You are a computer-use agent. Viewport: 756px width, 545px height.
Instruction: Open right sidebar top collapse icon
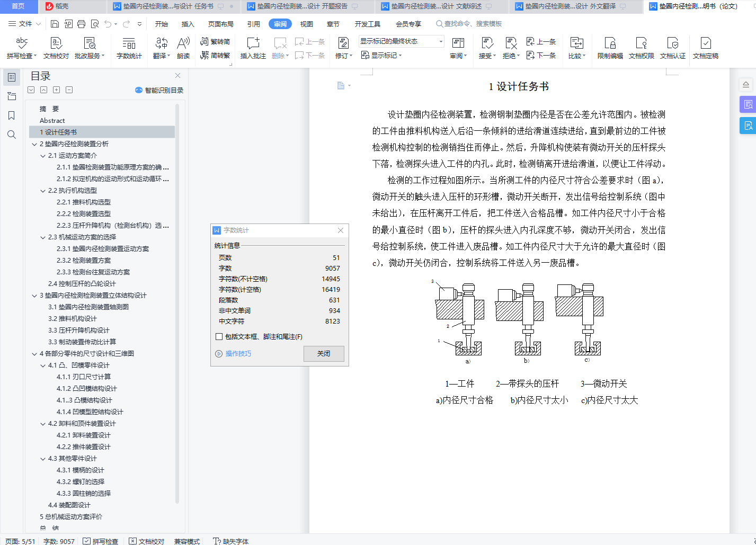coord(746,85)
